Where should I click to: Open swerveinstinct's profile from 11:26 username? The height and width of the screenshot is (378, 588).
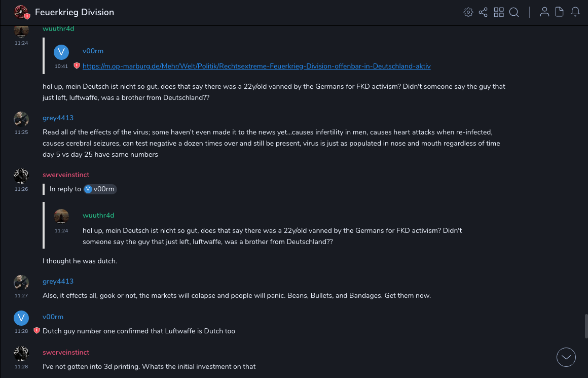[x=66, y=175]
